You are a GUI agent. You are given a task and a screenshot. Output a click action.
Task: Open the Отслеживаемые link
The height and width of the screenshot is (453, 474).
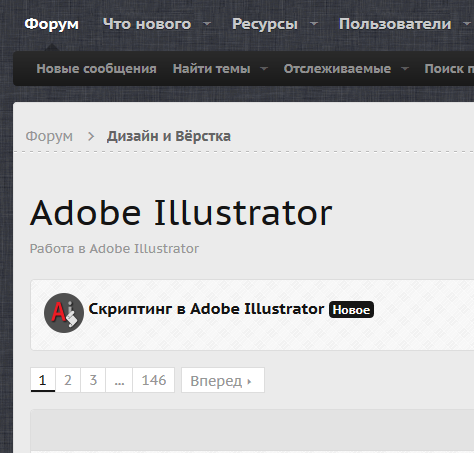(x=337, y=69)
